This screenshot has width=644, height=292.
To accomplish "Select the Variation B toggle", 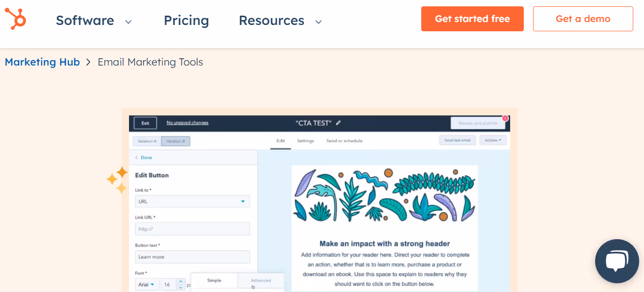I will [x=175, y=141].
